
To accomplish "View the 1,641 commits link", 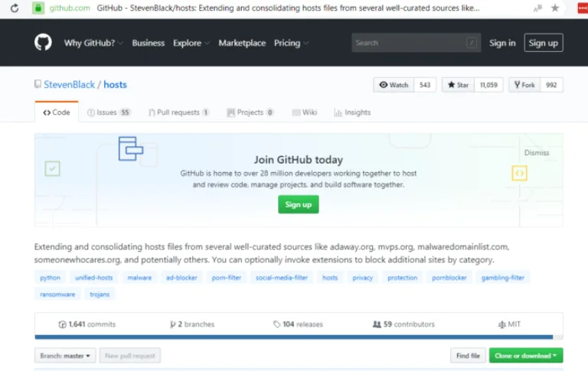I will [x=87, y=324].
